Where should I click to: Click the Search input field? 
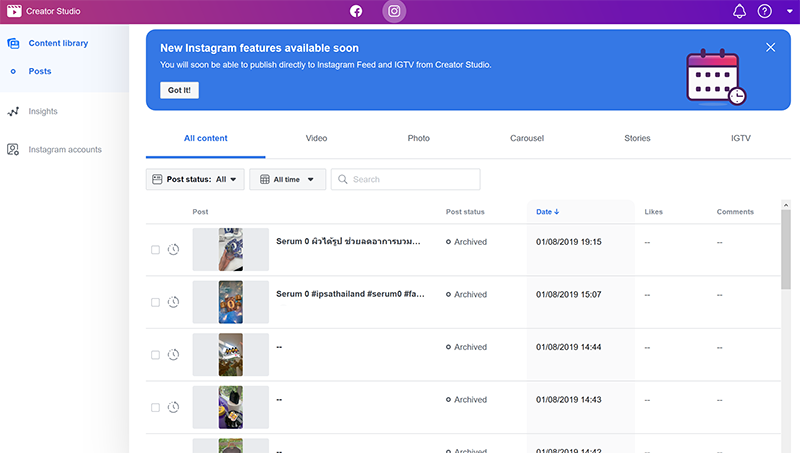(x=406, y=180)
